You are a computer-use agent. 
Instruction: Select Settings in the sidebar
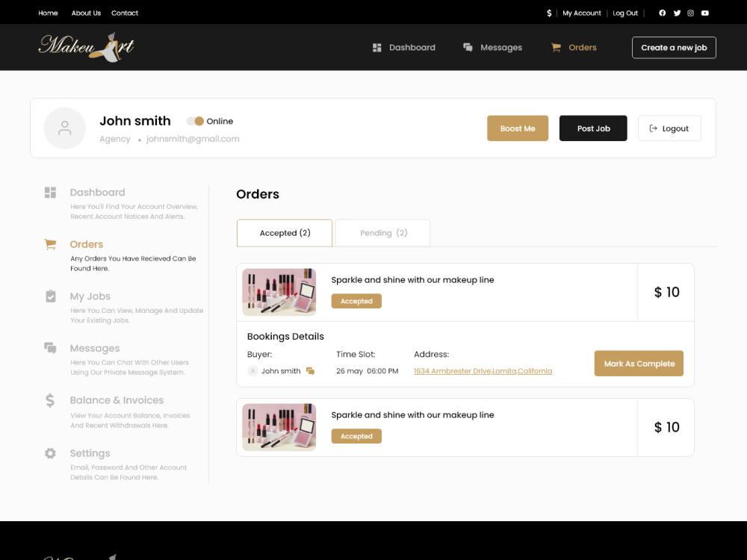pyautogui.click(x=90, y=453)
